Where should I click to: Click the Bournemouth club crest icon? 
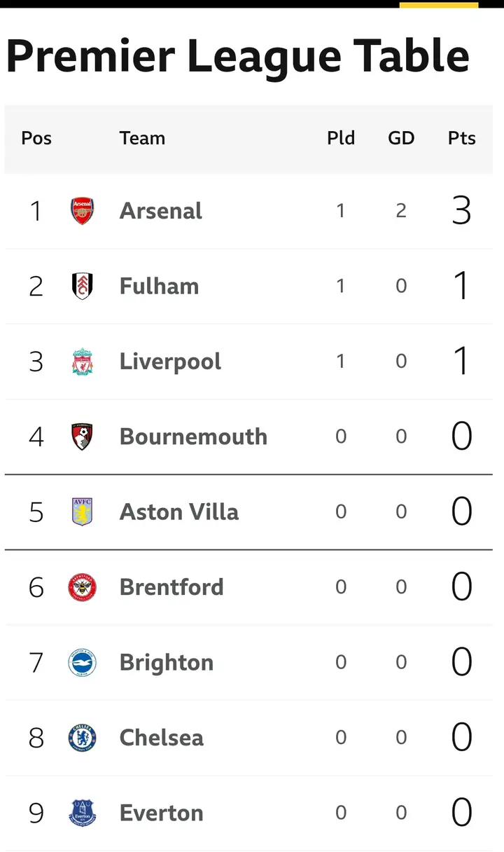[83, 437]
